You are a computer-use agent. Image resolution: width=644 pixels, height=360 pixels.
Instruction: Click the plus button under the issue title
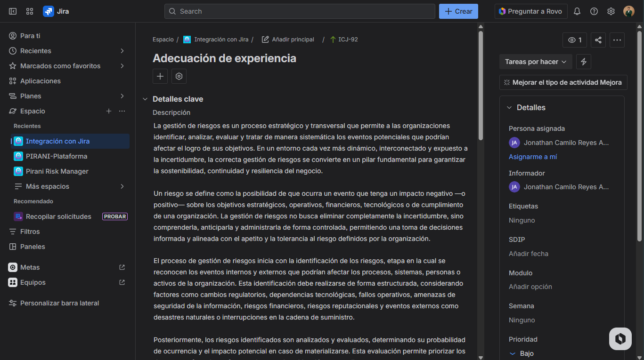click(x=160, y=76)
